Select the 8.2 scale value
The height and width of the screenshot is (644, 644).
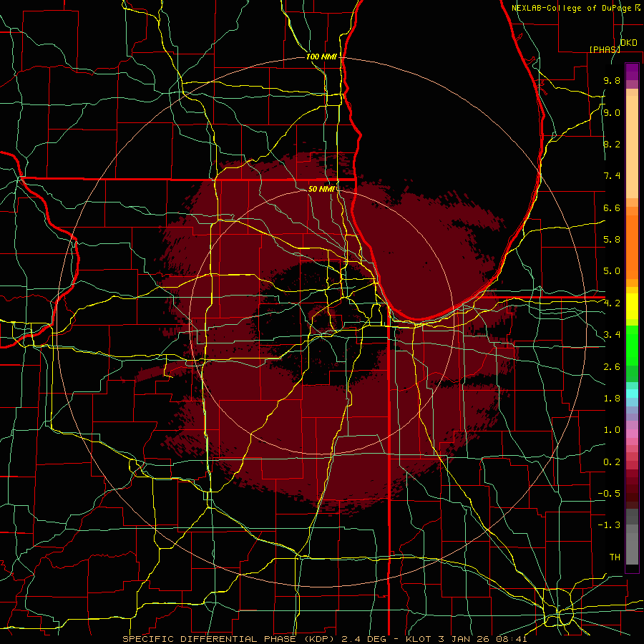point(612,144)
